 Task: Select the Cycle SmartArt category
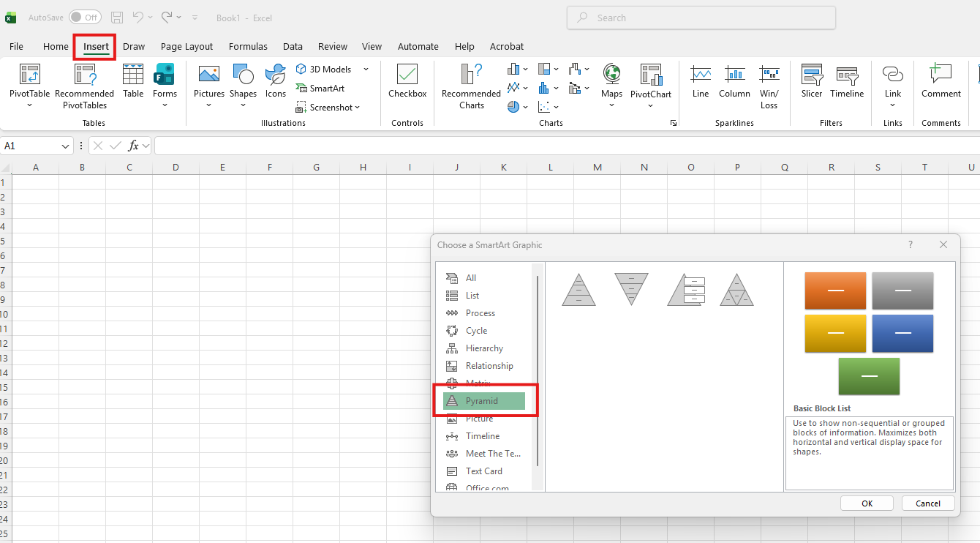click(484, 330)
